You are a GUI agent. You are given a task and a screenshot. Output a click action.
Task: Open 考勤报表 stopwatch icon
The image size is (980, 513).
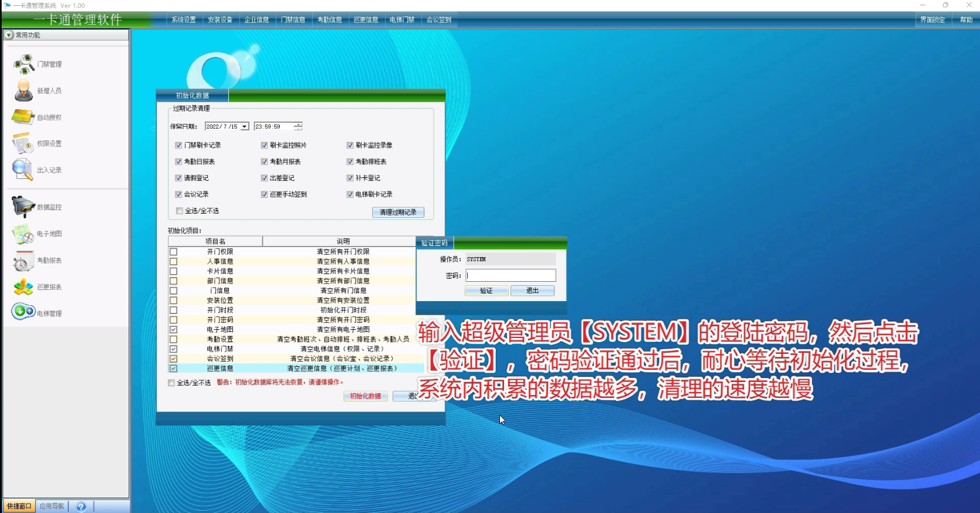[x=23, y=261]
